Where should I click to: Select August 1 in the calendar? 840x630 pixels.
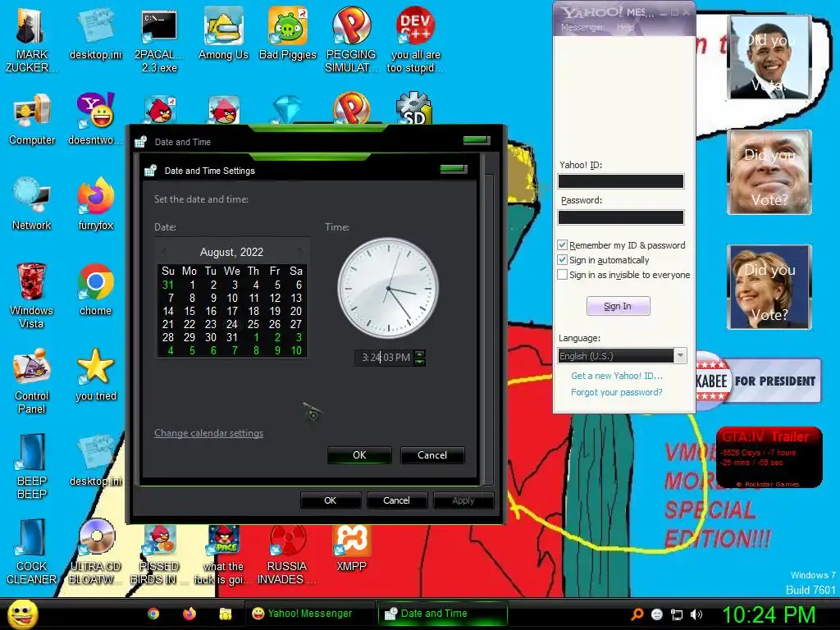(192, 285)
